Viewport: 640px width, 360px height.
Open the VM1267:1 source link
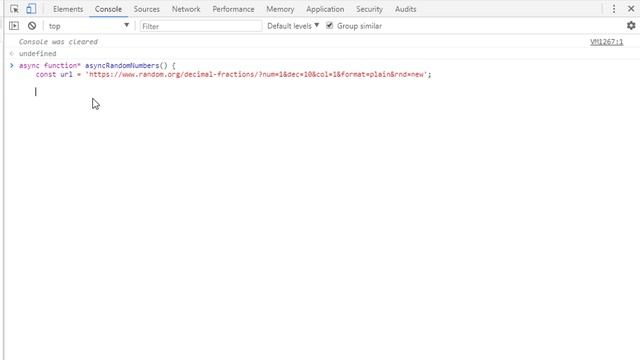click(x=607, y=42)
